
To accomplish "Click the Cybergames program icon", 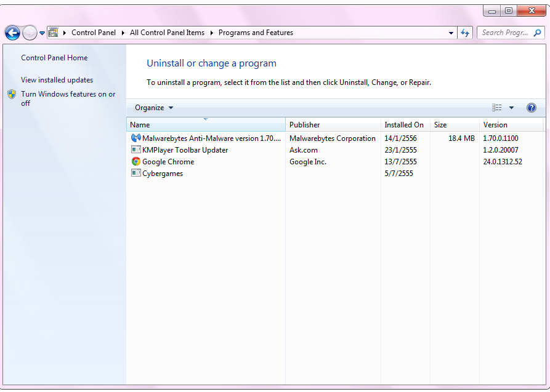I will 136,174.
